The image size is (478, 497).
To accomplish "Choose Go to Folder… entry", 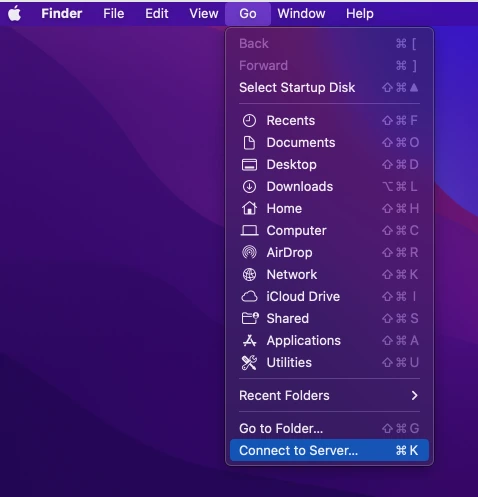I will [x=329, y=428].
